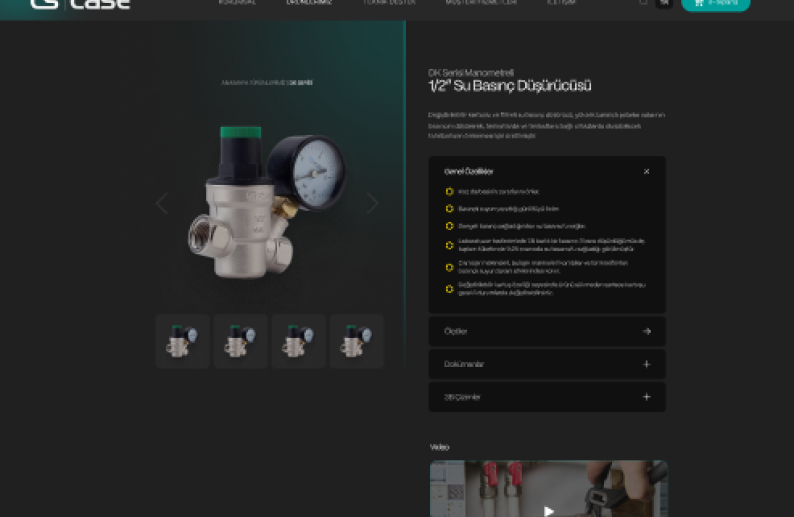Click the teal cart button in header
This screenshot has height=517, width=794.
coord(715,4)
